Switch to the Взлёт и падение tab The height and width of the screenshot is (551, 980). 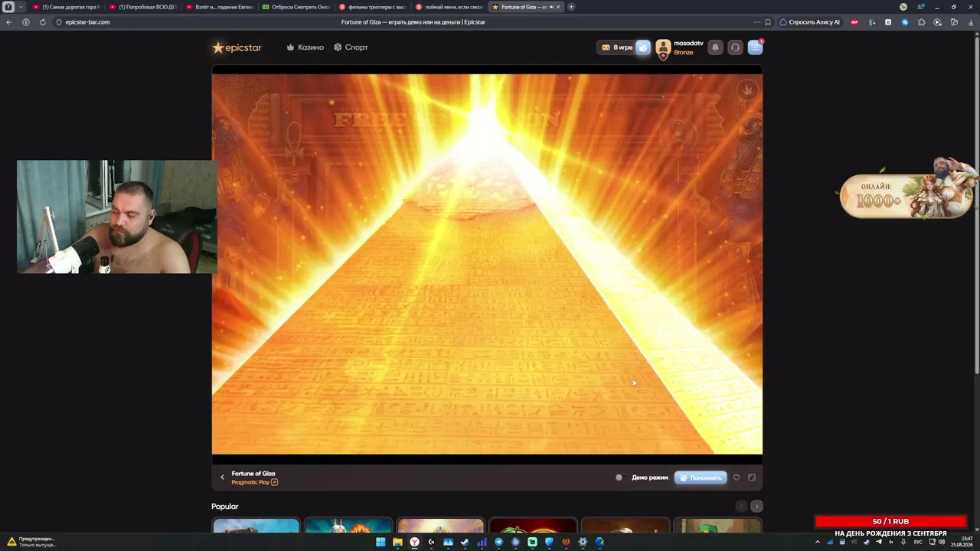click(220, 7)
